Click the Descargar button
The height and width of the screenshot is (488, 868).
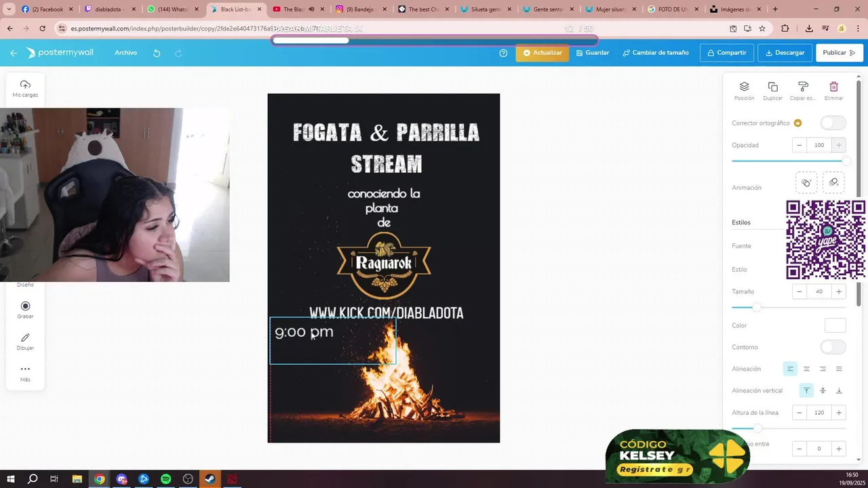(785, 53)
